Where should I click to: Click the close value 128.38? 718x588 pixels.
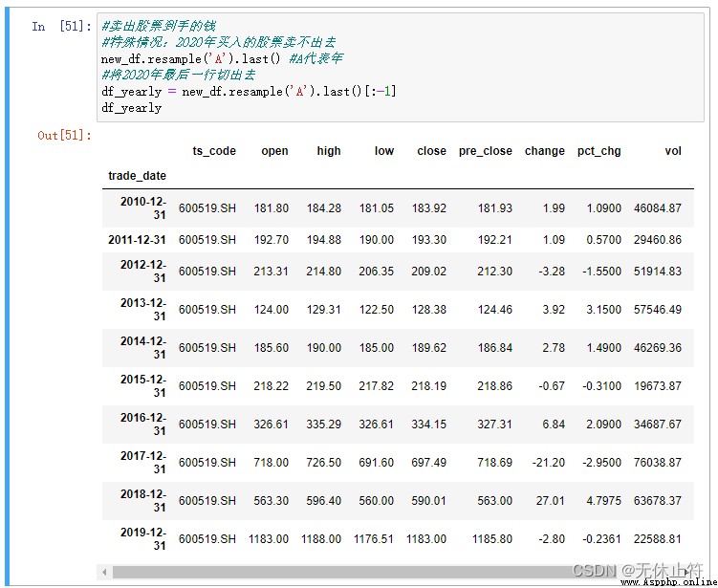[428, 310]
